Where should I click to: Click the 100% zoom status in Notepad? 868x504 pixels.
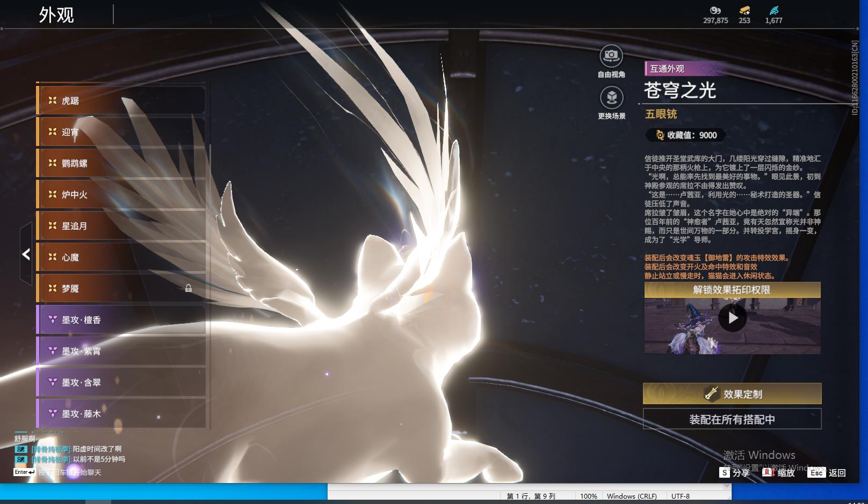pos(589,496)
